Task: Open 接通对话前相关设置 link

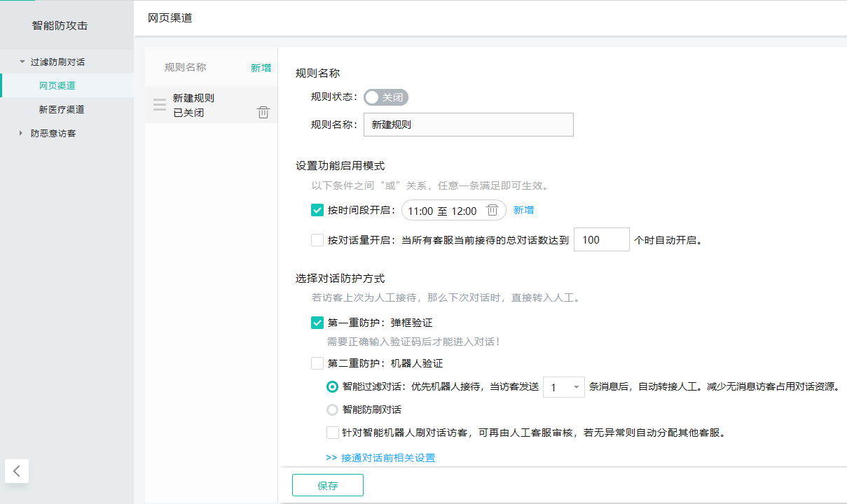Action: (380, 457)
